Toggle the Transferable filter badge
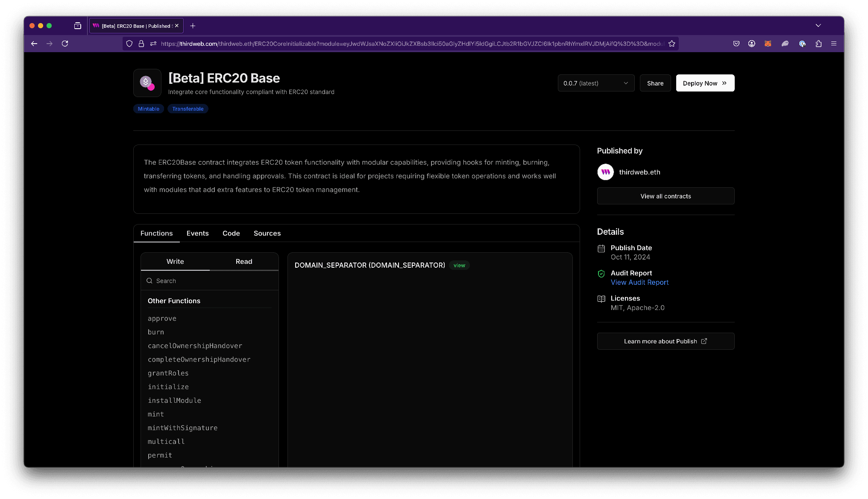Image resolution: width=868 pixels, height=499 pixels. (x=188, y=109)
